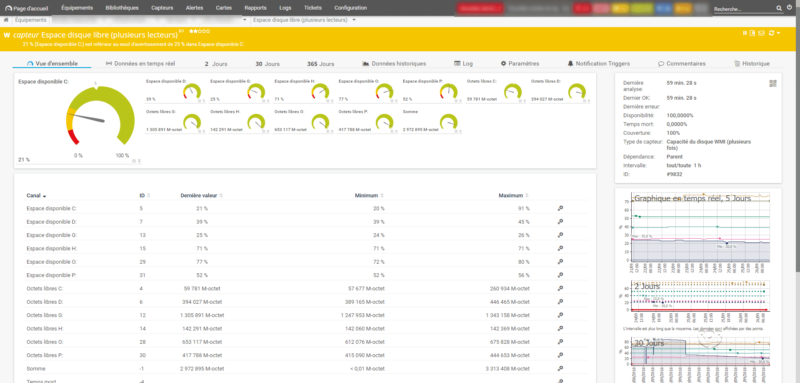Viewport: 800px width, 383px height.
Task: Open the Configuration menu
Action: [x=351, y=8]
